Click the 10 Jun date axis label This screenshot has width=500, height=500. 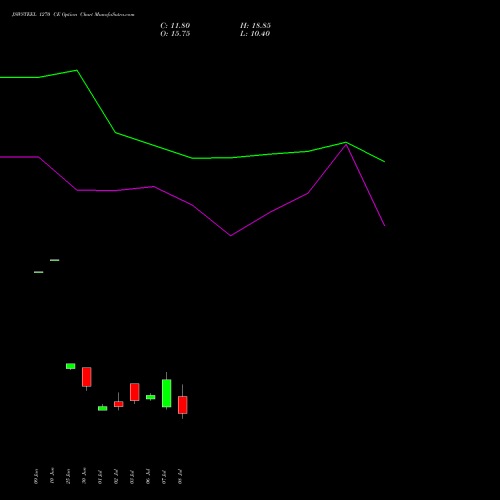[52, 476]
